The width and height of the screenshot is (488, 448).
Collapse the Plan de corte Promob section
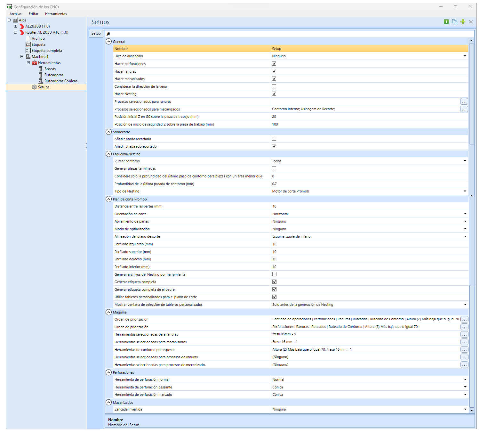(x=109, y=199)
